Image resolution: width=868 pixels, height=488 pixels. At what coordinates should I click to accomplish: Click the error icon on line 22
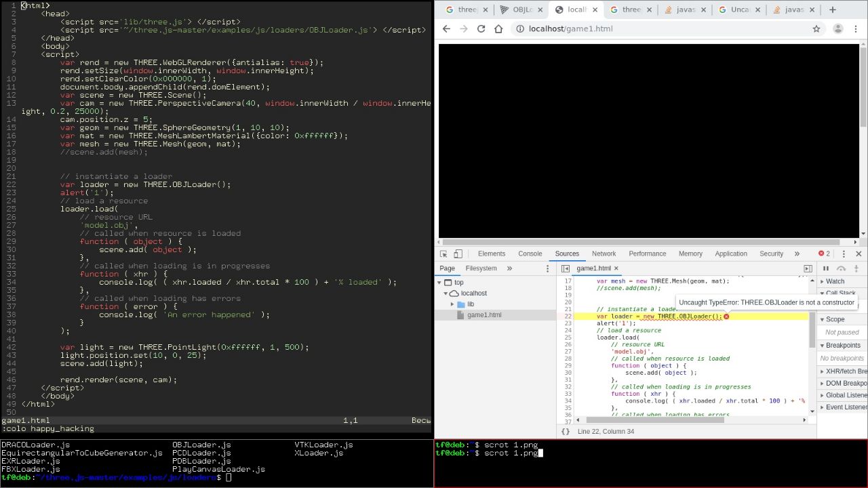tap(726, 317)
